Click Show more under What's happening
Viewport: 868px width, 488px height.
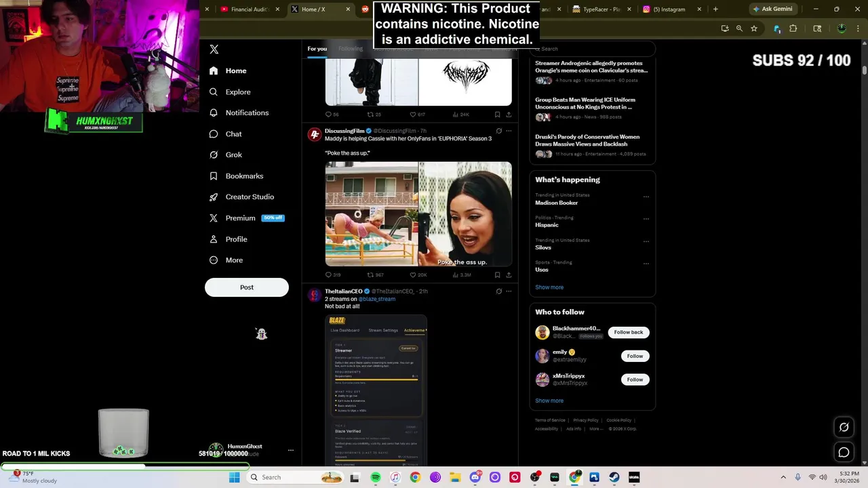click(549, 287)
